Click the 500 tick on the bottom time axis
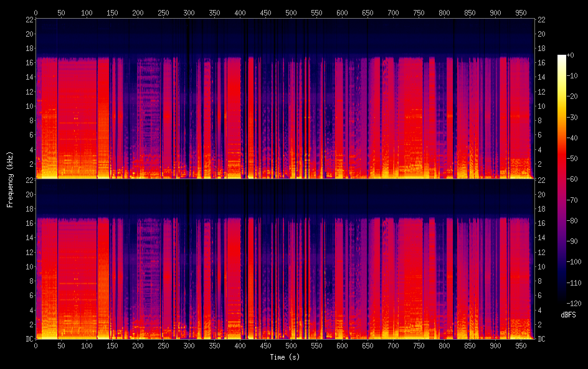Screen dimensions: 588x369 [x=291, y=345]
